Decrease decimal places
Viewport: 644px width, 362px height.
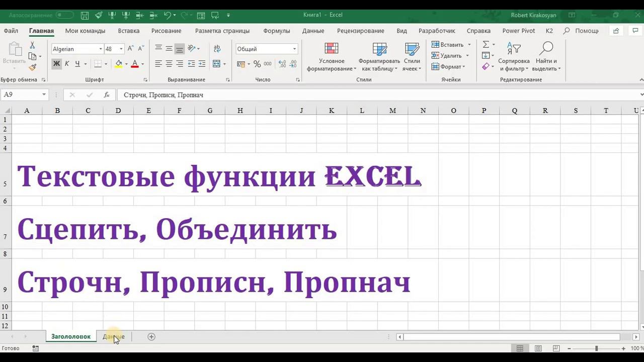(x=293, y=64)
